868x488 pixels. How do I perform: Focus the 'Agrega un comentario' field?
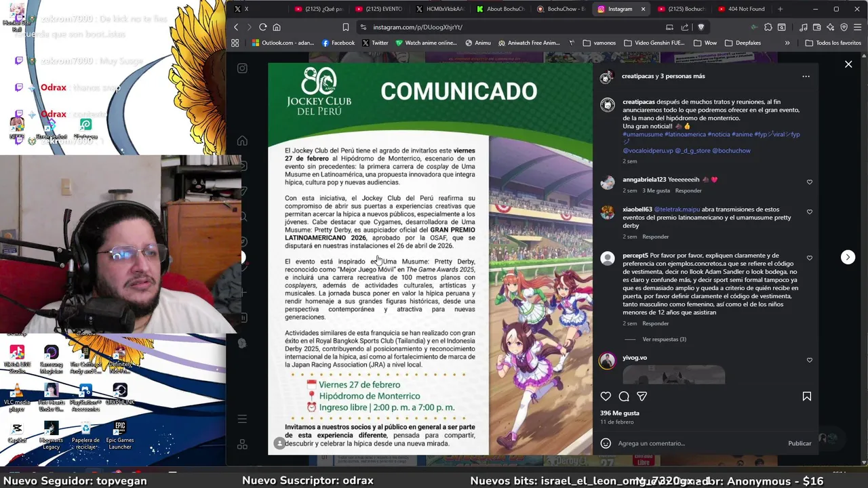pos(698,443)
